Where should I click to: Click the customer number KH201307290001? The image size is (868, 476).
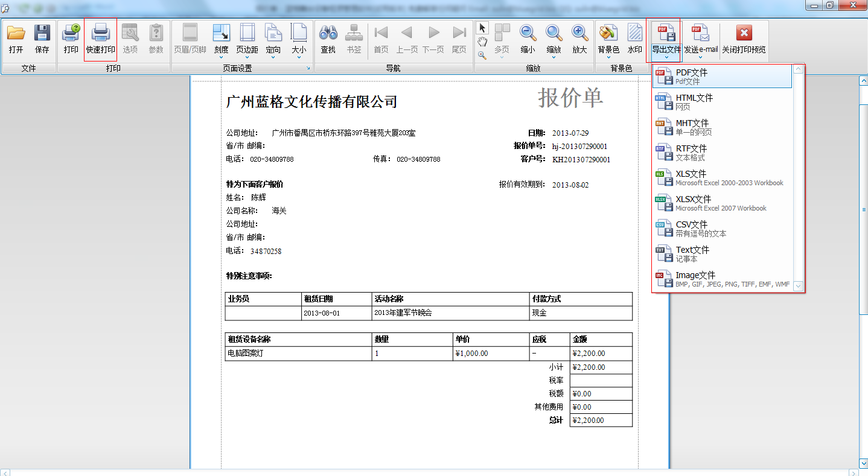(581, 160)
